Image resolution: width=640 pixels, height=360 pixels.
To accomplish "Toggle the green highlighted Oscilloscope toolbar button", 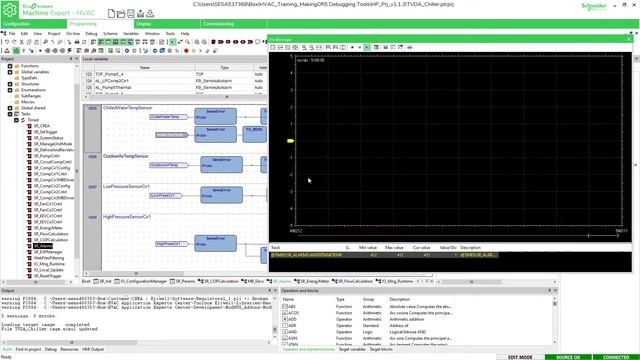I will (367, 47).
